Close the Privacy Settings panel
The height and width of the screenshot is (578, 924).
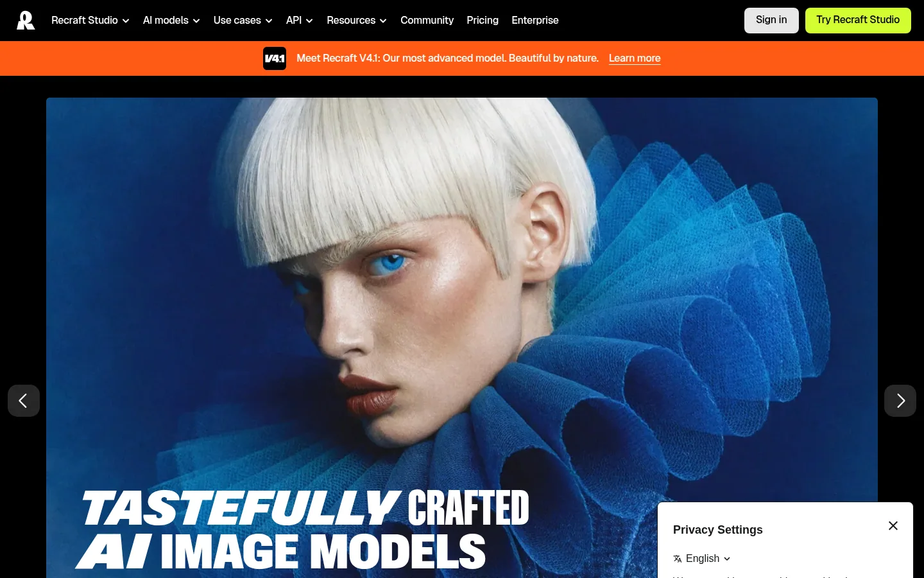click(893, 526)
